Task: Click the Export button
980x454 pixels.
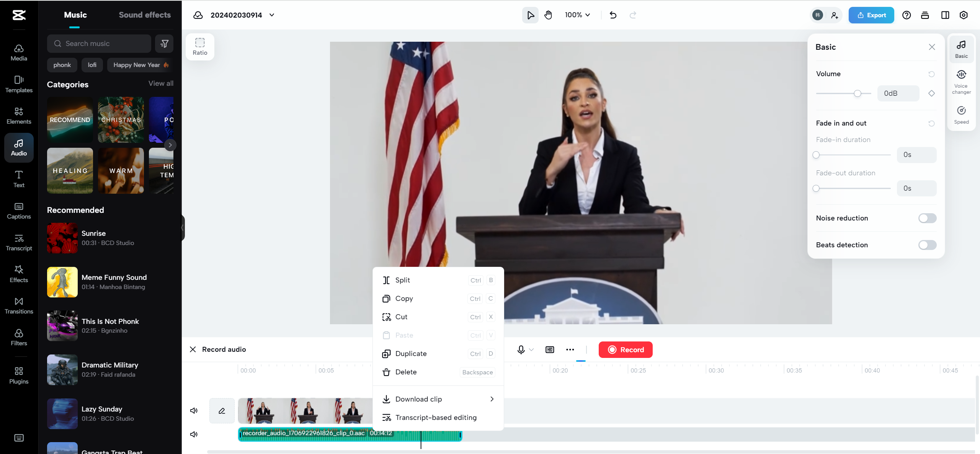Action: [871, 15]
